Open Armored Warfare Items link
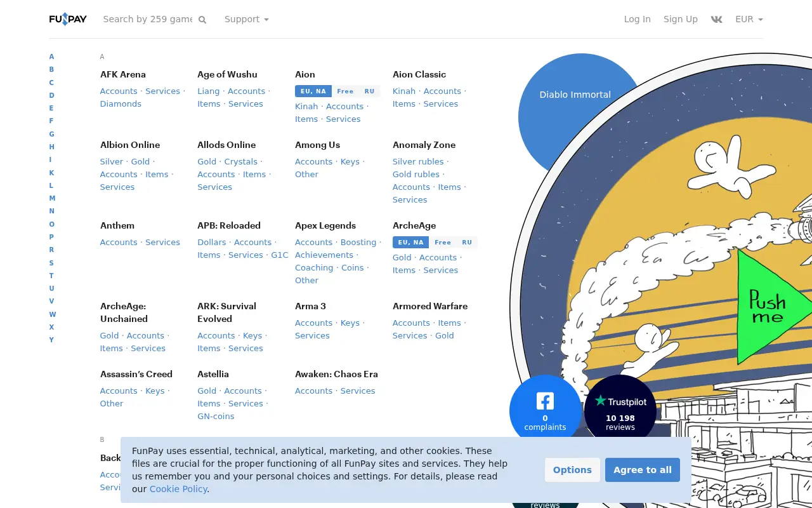The image size is (812, 508). [450, 323]
